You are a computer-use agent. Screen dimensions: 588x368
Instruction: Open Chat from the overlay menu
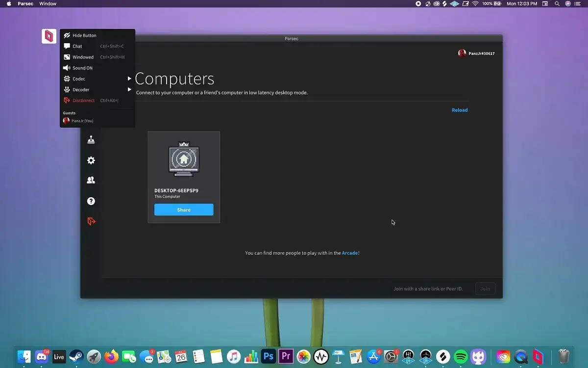point(77,47)
